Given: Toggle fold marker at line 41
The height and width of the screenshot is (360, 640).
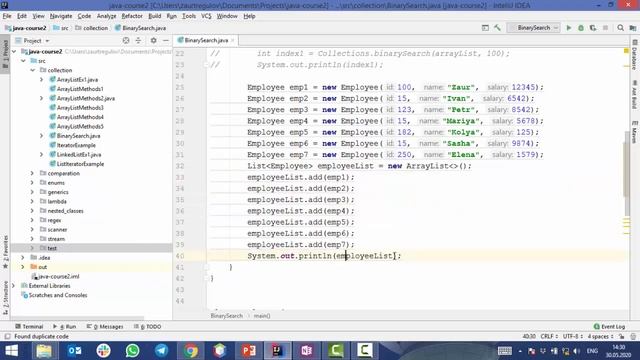Looking at the screenshot, I should (206, 267).
